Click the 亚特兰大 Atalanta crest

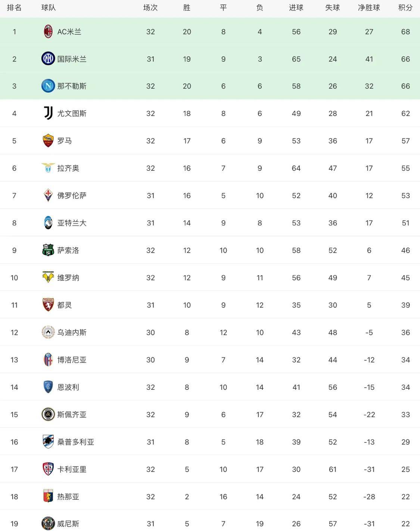(48, 223)
